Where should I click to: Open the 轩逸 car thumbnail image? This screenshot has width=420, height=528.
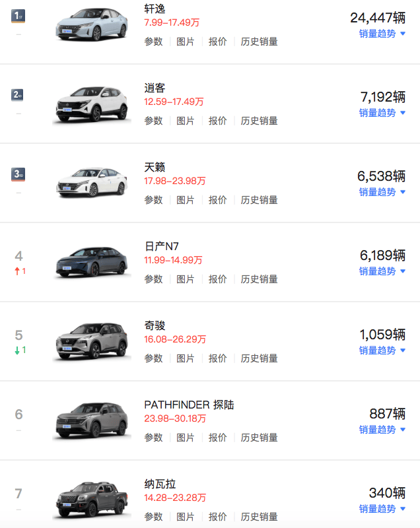point(92,24)
